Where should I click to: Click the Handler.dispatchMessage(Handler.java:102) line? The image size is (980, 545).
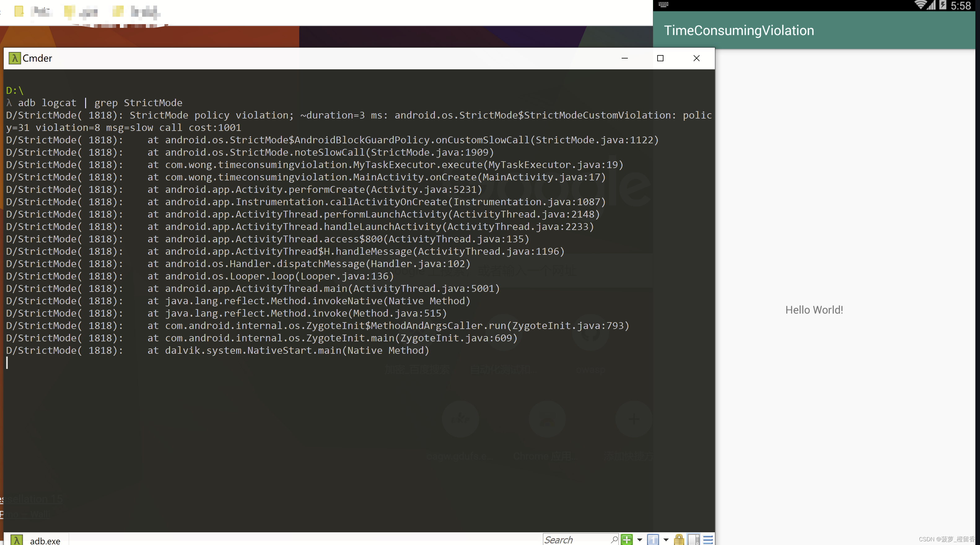238,264
